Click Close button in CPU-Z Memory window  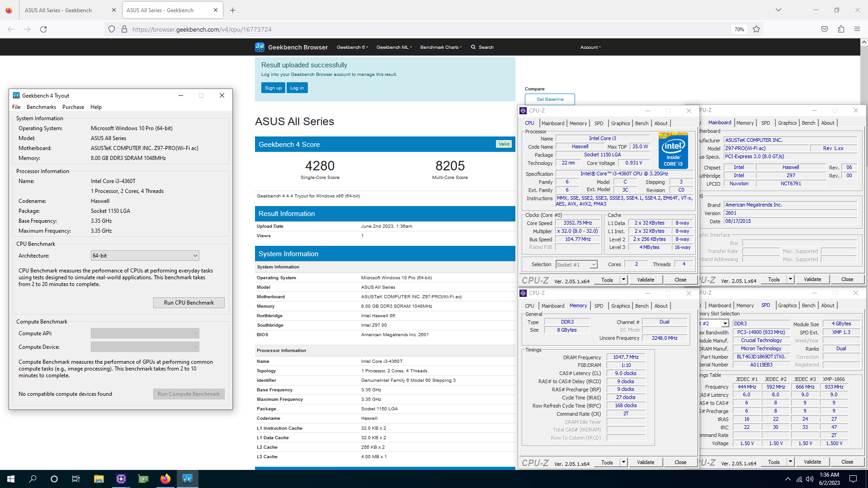[x=680, y=462]
